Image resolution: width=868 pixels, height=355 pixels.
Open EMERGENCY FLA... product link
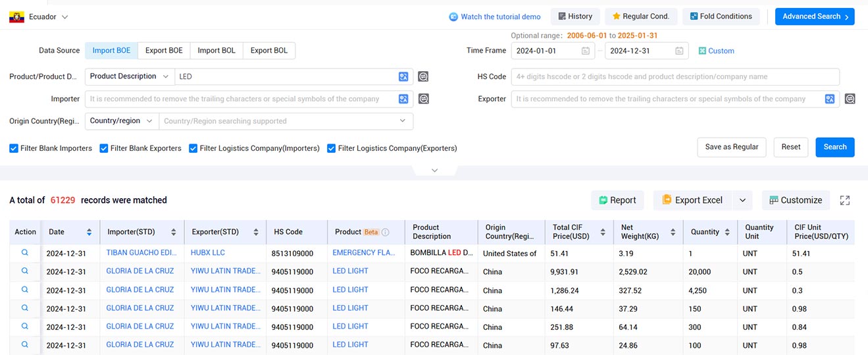point(364,252)
